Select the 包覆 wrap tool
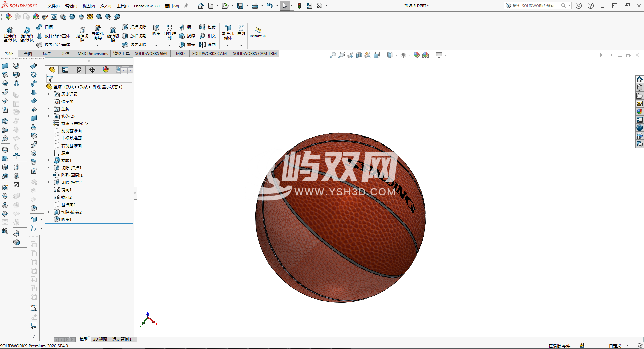The image size is (644, 349). click(x=208, y=27)
